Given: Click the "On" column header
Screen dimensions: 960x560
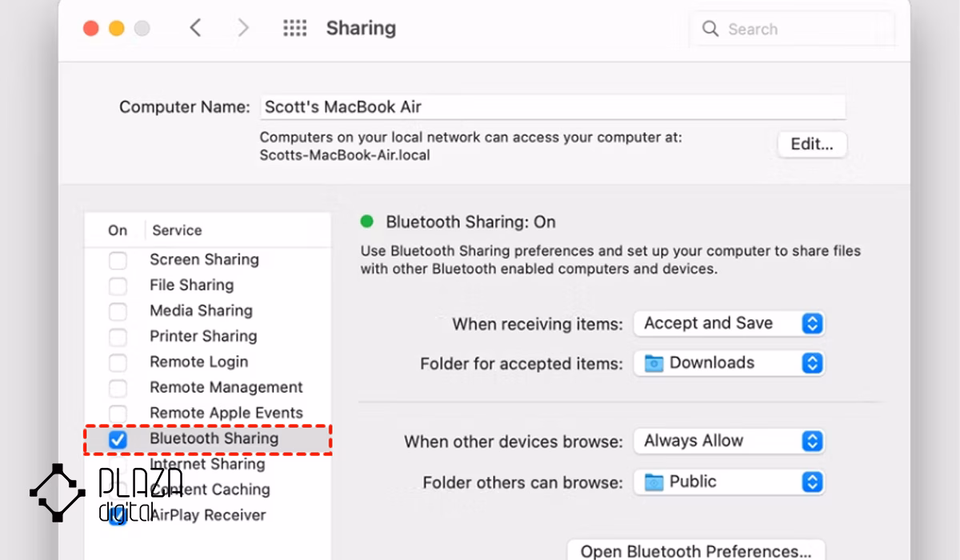Looking at the screenshot, I should (118, 230).
